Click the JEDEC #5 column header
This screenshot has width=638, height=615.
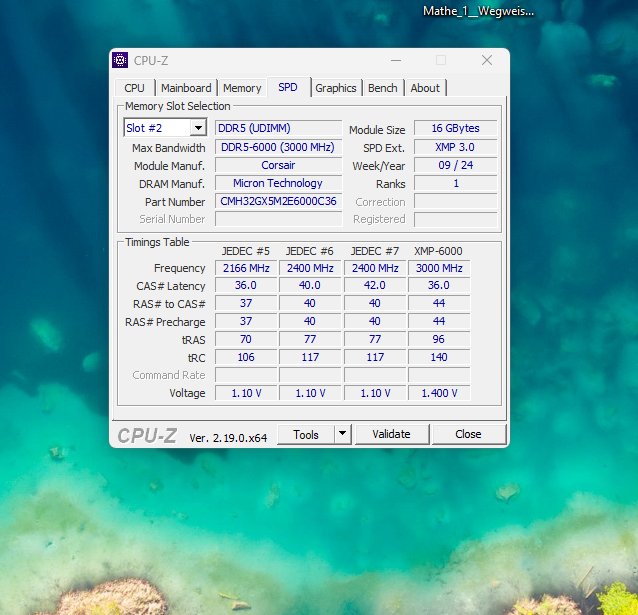(246, 251)
